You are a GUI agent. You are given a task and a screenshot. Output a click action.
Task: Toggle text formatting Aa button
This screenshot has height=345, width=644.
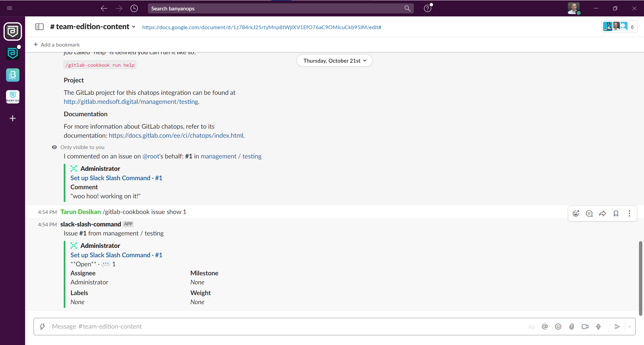tap(531, 327)
